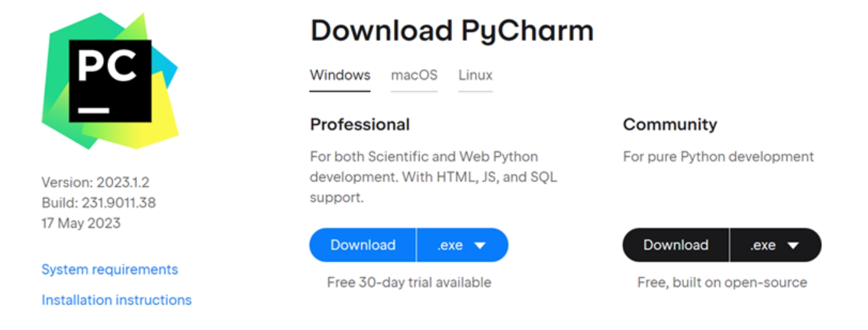Viewport: 868px width, 330px height.
Task: Click the Build 231.9011.38 text
Action: click(x=99, y=202)
